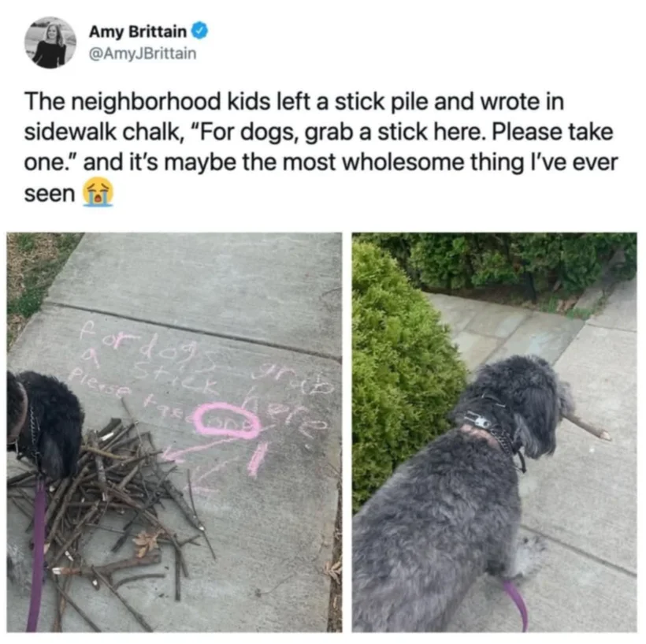
Task: Click the purple leash in left photo
Action: pyautogui.click(x=37, y=553)
